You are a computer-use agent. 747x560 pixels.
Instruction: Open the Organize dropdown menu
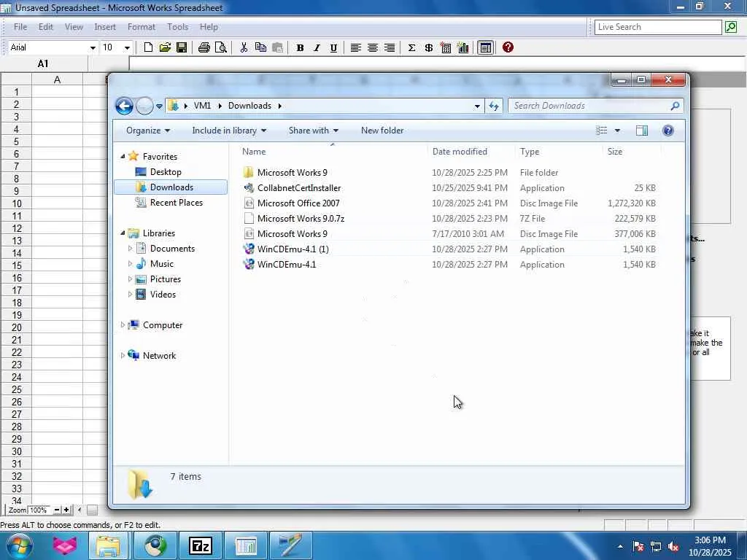click(147, 131)
